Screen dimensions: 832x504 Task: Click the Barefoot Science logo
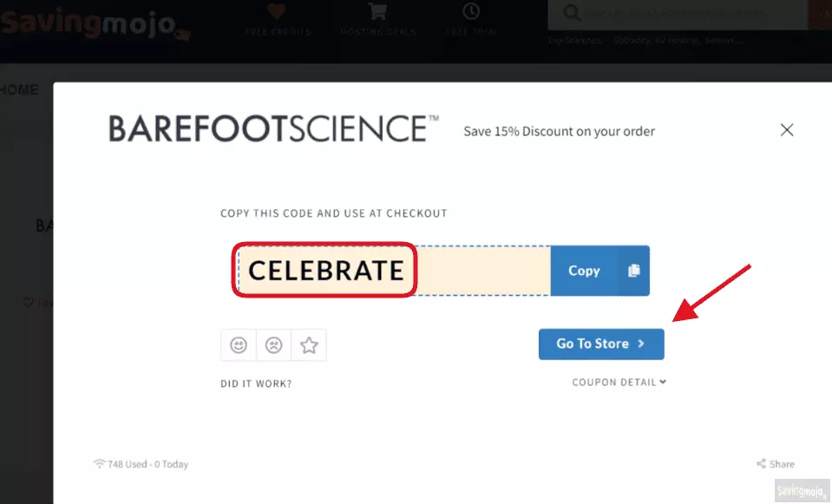coord(273,129)
